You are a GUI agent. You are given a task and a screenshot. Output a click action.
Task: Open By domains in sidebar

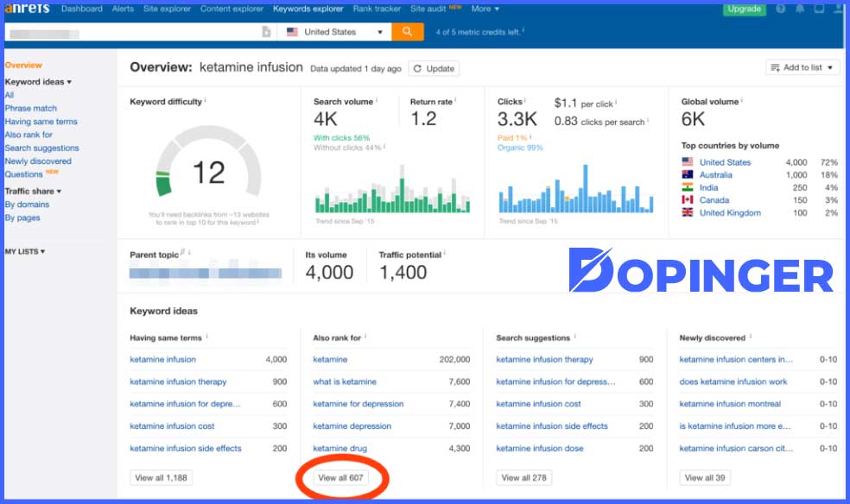click(27, 205)
